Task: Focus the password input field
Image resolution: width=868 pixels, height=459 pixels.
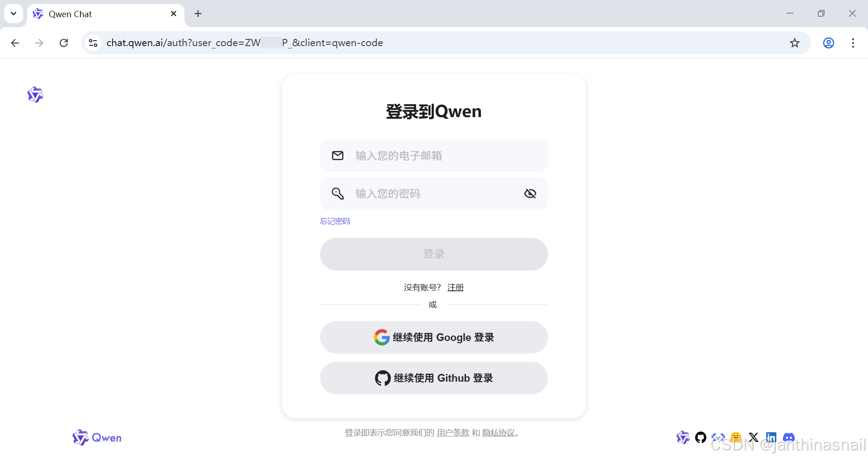Action: tap(434, 194)
